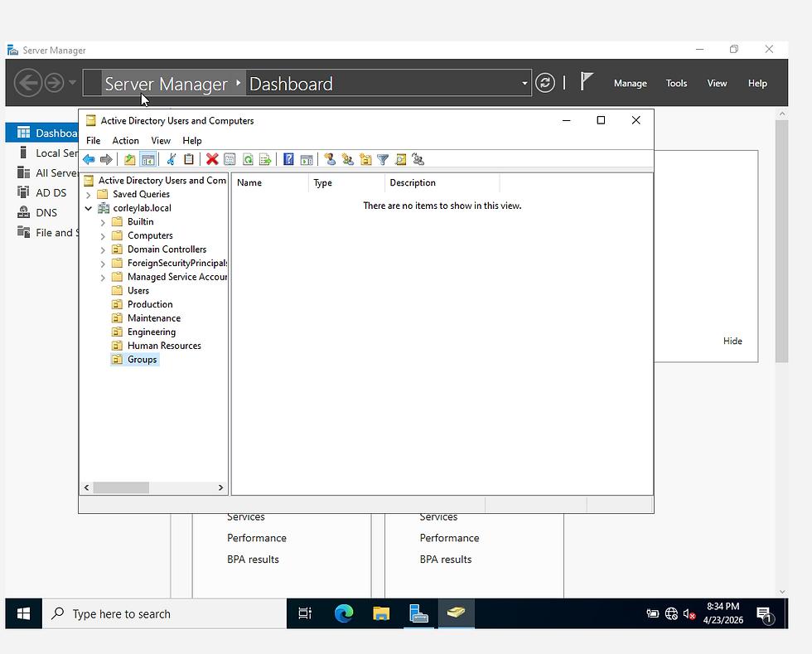Select the Users container in tree
The height and width of the screenshot is (654, 812).
(x=138, y=291)
